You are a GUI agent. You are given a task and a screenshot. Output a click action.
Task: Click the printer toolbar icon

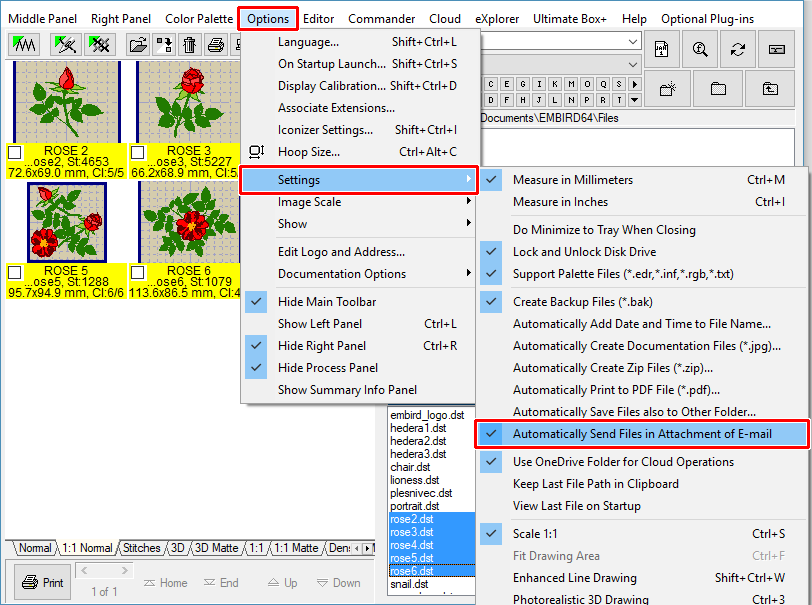pyautogui.click(x=215, y=45)
